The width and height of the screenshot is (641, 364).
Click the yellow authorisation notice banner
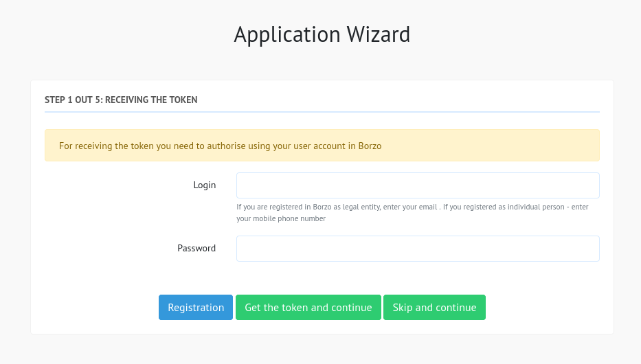click(x=322, y=146)
